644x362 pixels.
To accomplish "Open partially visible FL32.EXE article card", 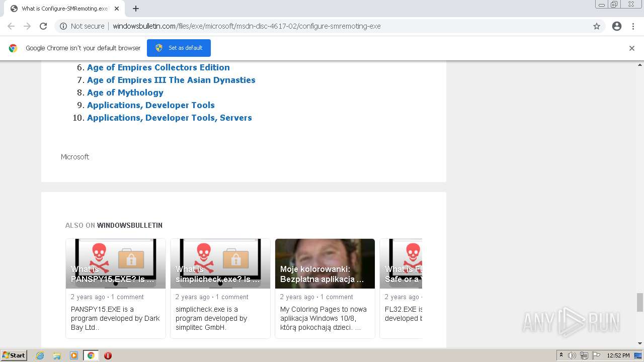I will (x=401, y=289).
